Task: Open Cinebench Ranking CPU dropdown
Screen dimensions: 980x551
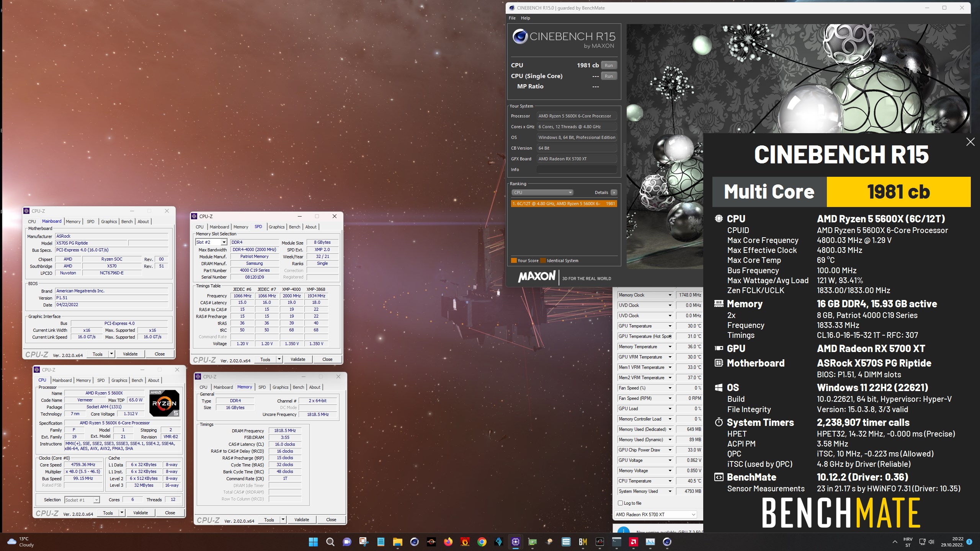Action: click(542, 192)
